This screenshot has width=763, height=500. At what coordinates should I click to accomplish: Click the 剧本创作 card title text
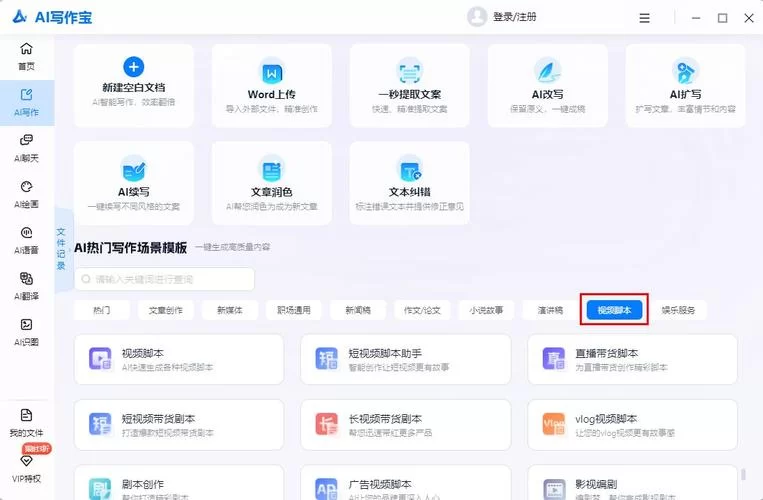(x=143, y=484)
